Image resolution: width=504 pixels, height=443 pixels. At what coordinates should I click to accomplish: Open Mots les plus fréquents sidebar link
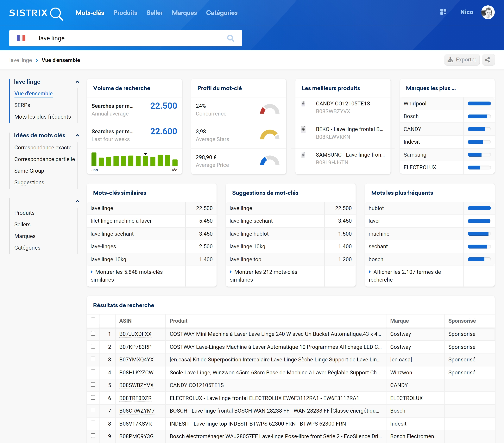tap(43, 117)
